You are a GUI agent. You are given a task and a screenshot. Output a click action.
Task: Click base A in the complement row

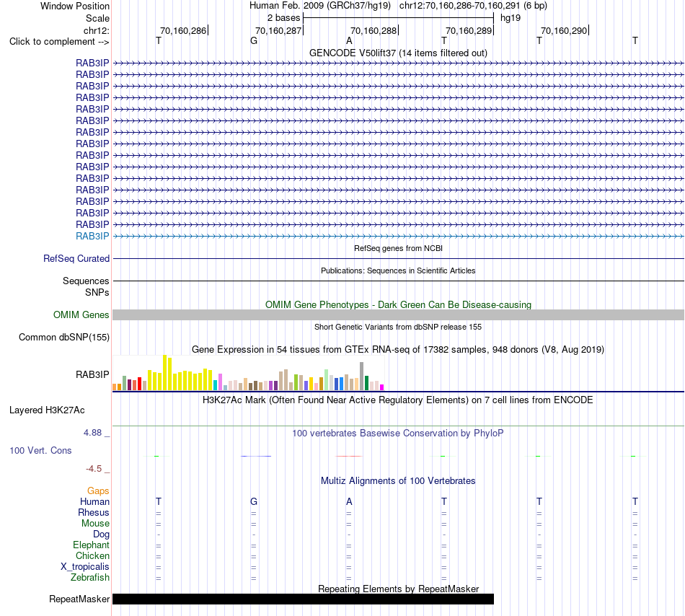(349, 41)
